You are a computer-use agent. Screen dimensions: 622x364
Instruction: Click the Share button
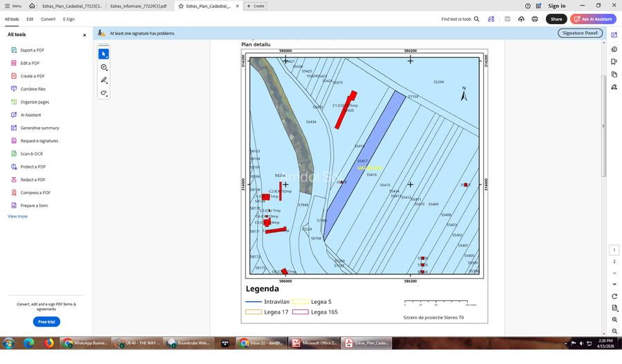click(x=556, y=19)
